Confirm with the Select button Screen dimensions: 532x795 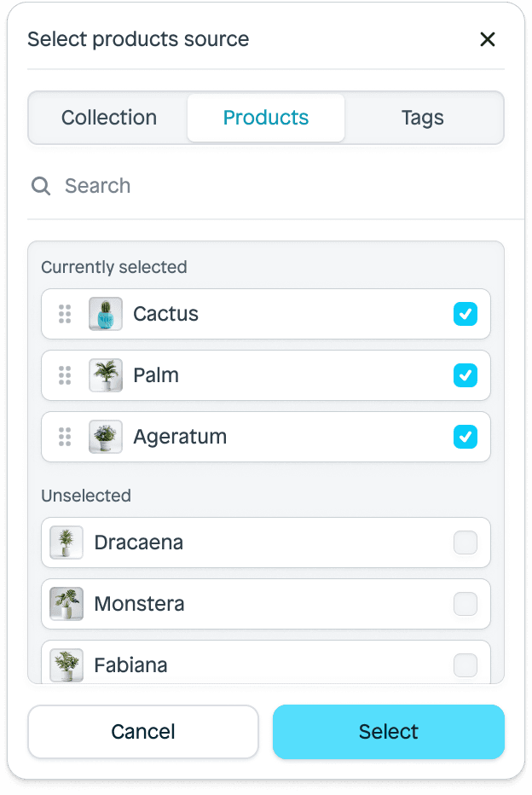388,732
